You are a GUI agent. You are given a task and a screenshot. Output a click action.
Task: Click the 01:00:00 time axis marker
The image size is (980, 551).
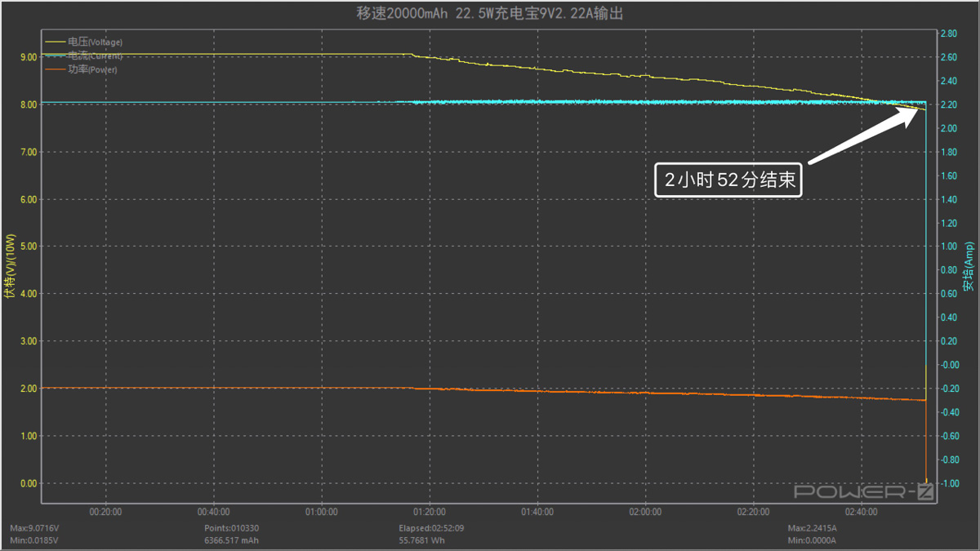tap(321, 512)
